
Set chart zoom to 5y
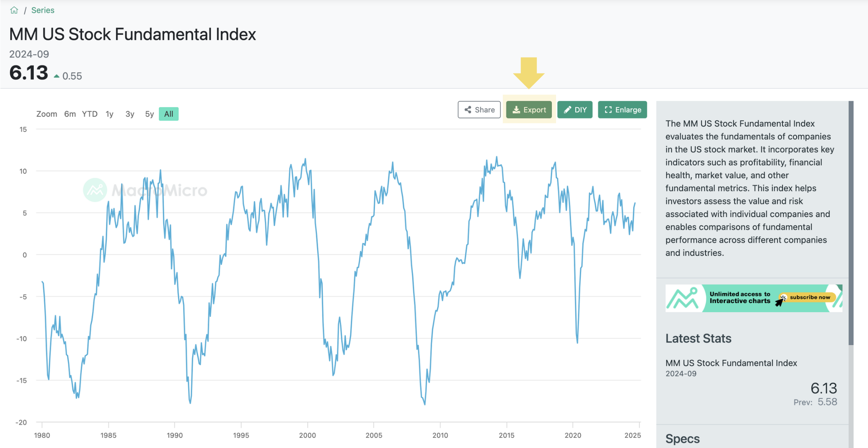pyautogui.click(x=149, y=114)
